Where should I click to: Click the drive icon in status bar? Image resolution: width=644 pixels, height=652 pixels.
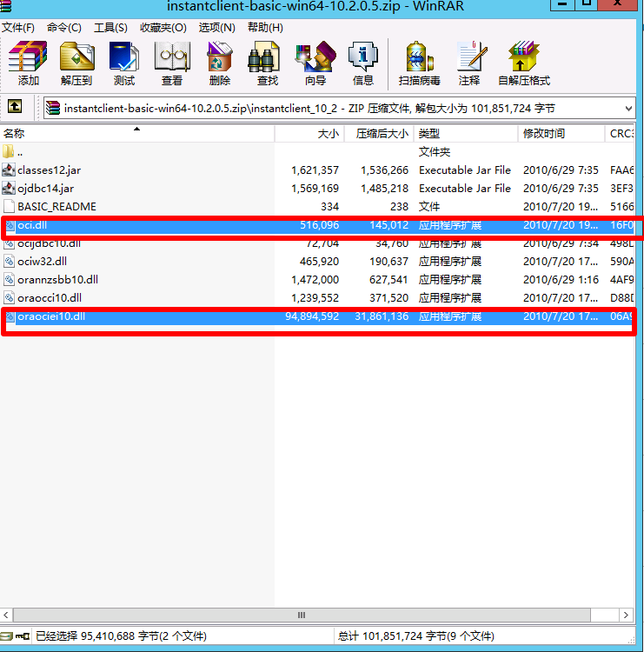[x=7, y=635]
